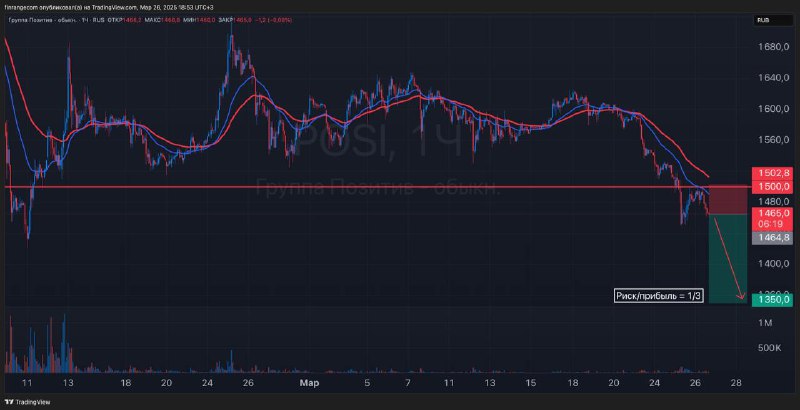Click the publisher caption mentioning TradingView.com

pos(108,8)
